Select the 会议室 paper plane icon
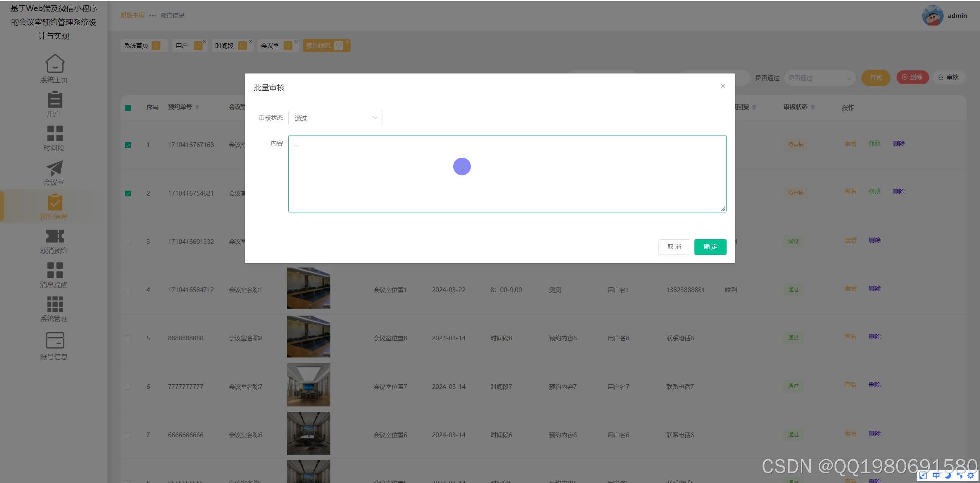The width and height of the screenshot is (980, 483). (55, 168)
